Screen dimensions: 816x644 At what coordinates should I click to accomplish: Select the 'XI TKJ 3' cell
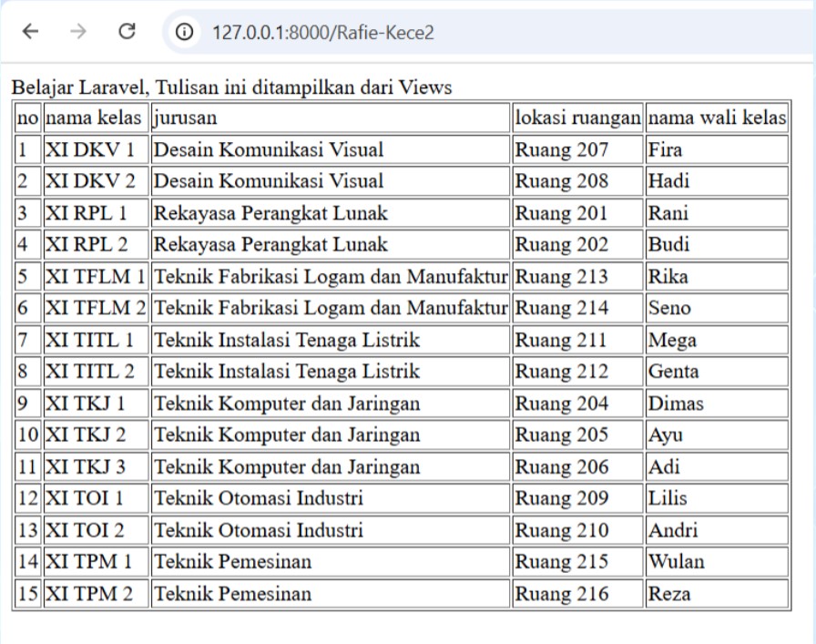(x=96, y=467)
